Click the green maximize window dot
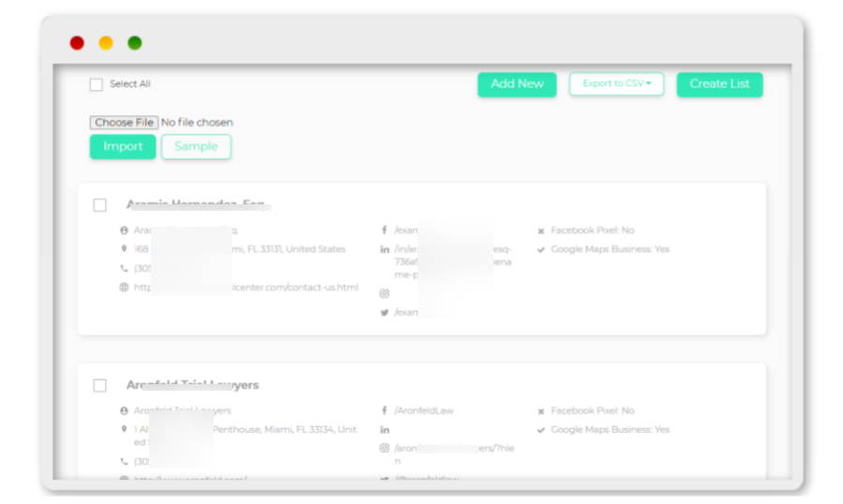 (x=135, y=42)
